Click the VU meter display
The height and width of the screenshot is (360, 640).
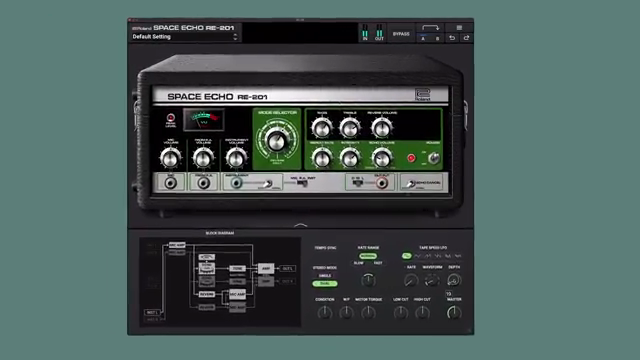pos(204,119)
